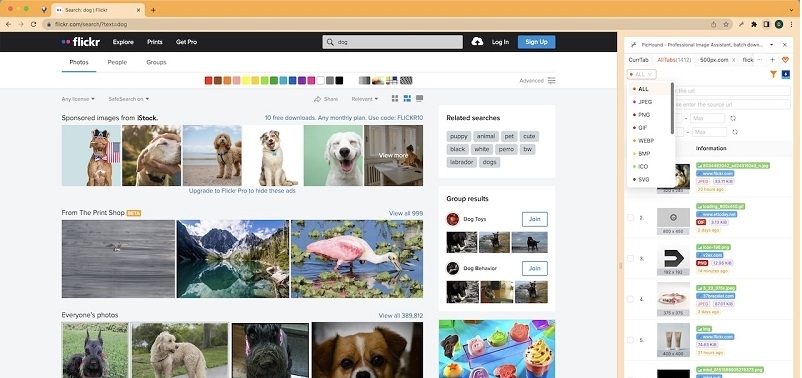This screenshot has height=378, width=802.
Task: Open the Any license dropdown
Action: (78, 99)
